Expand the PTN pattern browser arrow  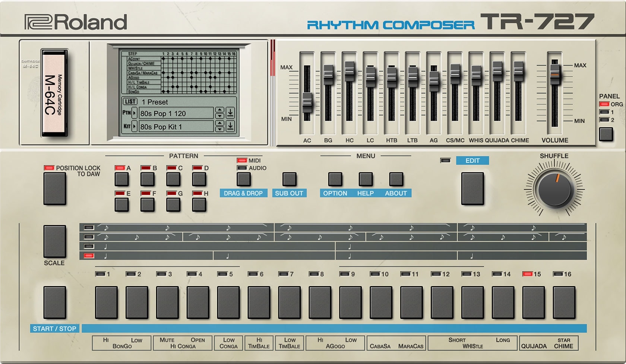134,113
